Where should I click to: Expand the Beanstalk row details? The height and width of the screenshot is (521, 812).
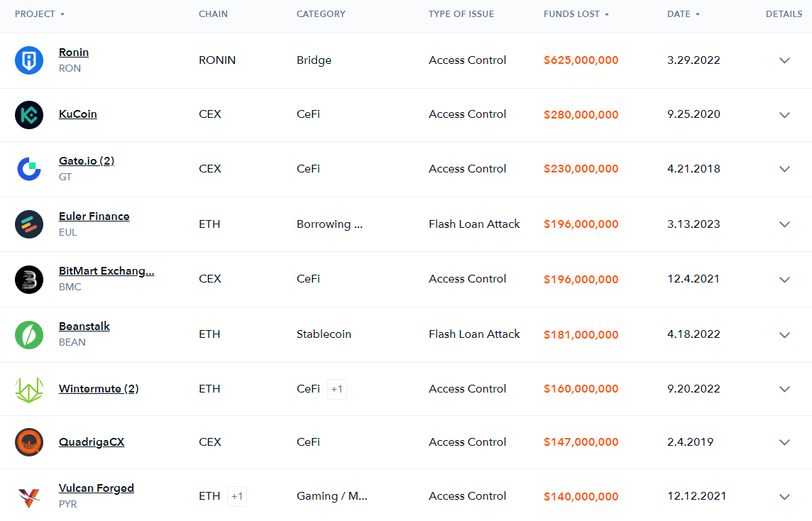[x=784, y=334]
